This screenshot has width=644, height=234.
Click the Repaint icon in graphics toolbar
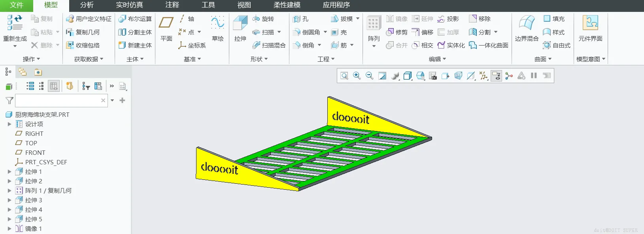point(382,76)
